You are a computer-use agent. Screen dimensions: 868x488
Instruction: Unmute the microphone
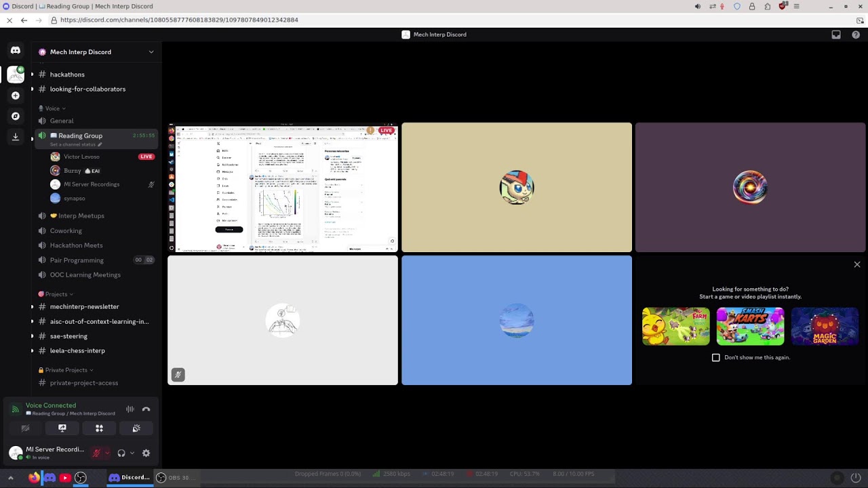pyautogui.click(x=96, y=453)
